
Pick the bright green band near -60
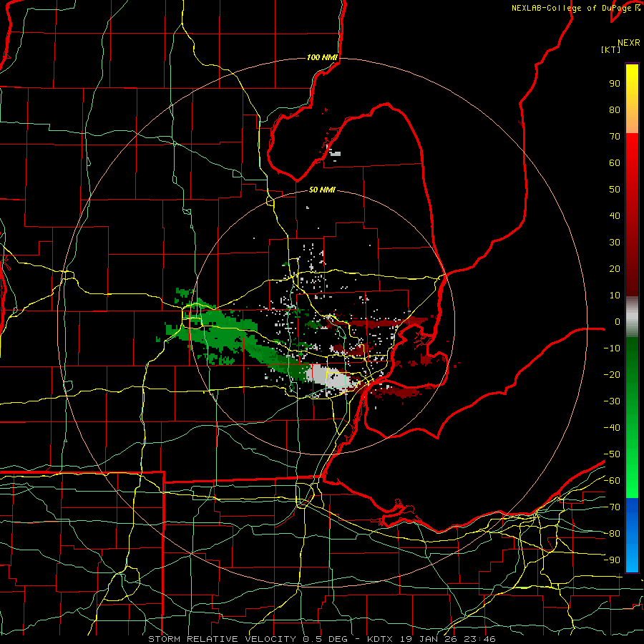632,481
